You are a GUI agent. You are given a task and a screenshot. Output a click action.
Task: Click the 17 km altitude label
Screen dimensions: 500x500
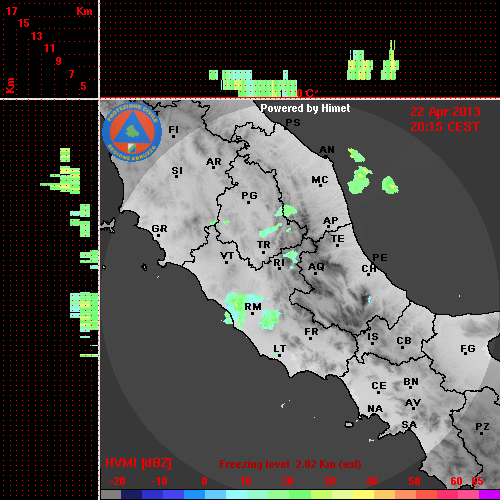[x=11, y=11]
